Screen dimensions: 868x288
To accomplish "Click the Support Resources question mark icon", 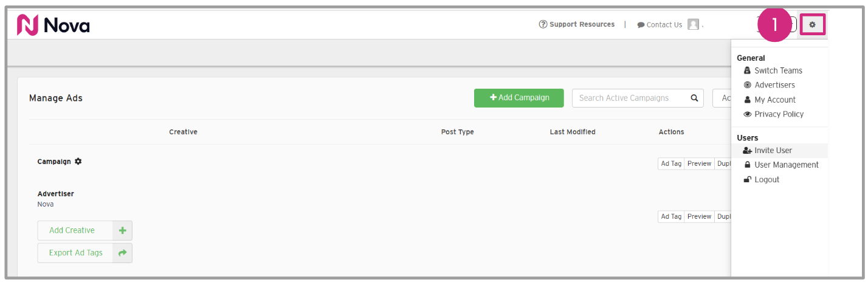I will (543, 24).
